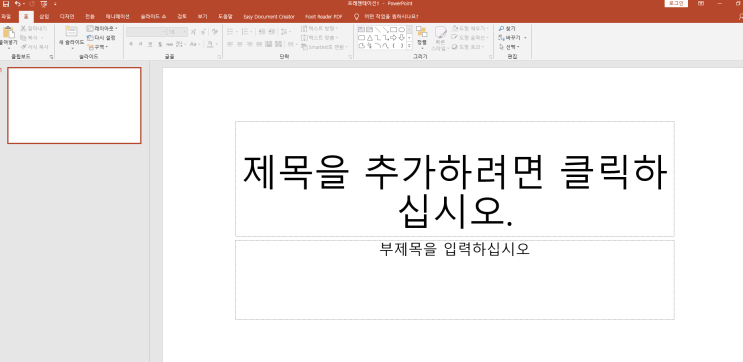
Task: Click Start From Beginning slideshow icon in title bar
Action: (44, 4)
